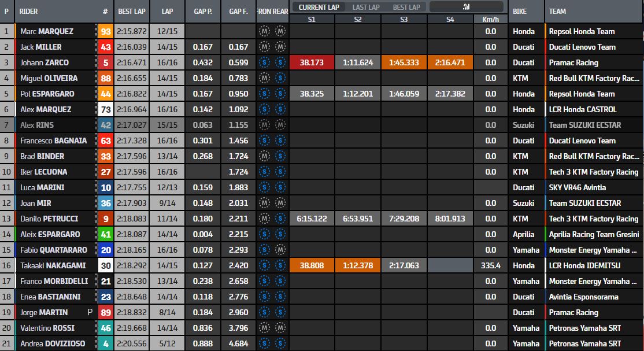This screenshot has height=351, width=644.
Task: Select Petrucci's 8:01.913 S4 time
Action: coord(450,219)
